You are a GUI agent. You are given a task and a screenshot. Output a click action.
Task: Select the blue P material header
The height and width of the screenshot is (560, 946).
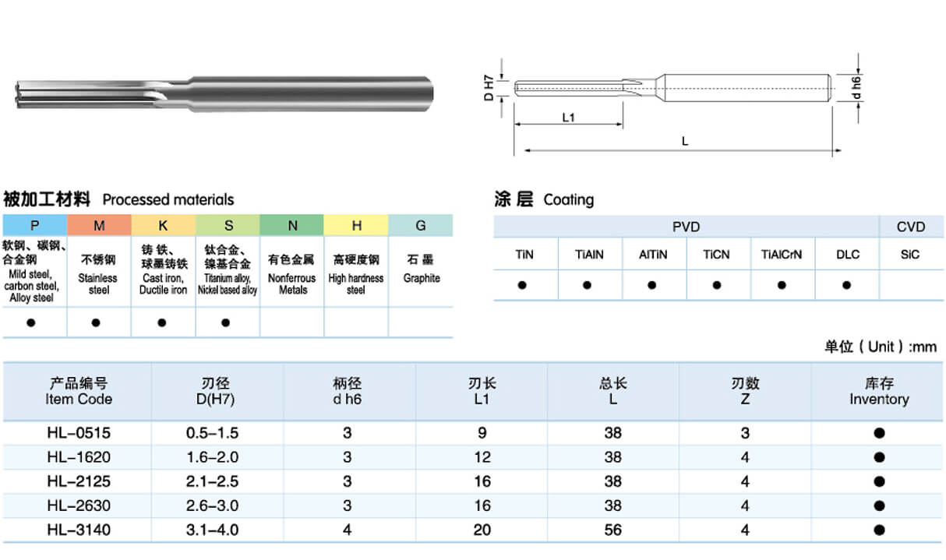tap(34, 226)
